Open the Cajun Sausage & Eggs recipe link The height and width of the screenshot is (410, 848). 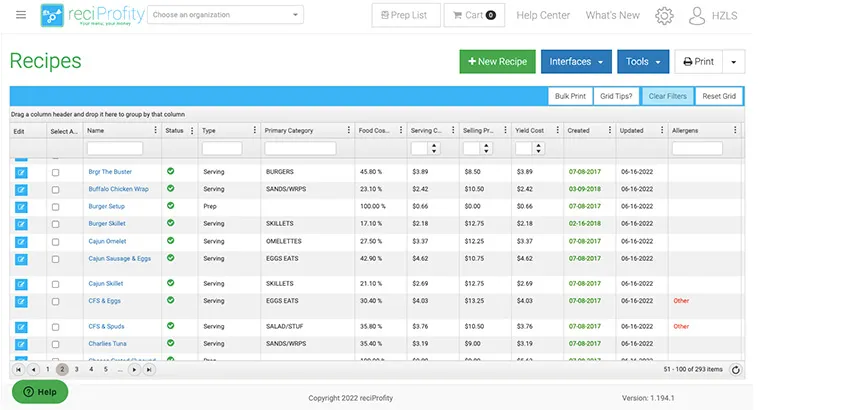click(x=118, y=258)
